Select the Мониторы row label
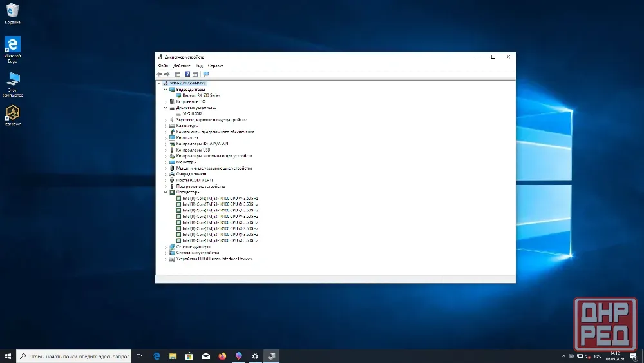644x363 pixels. [x=187, y=162]
